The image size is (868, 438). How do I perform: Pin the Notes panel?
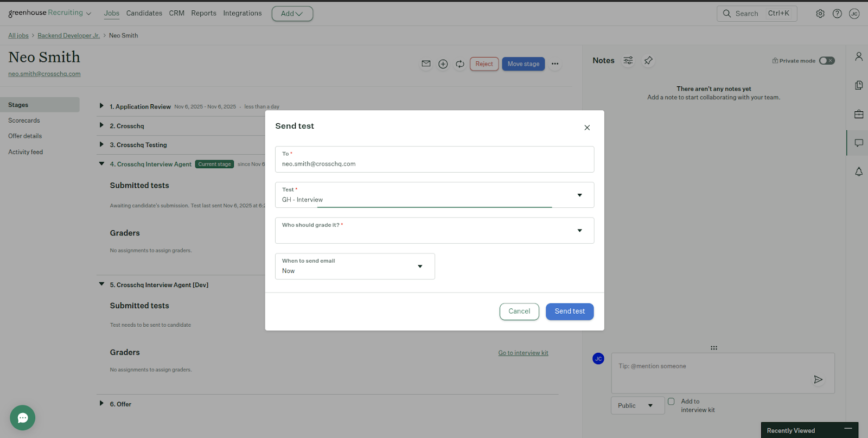click(x=648, y=61)
